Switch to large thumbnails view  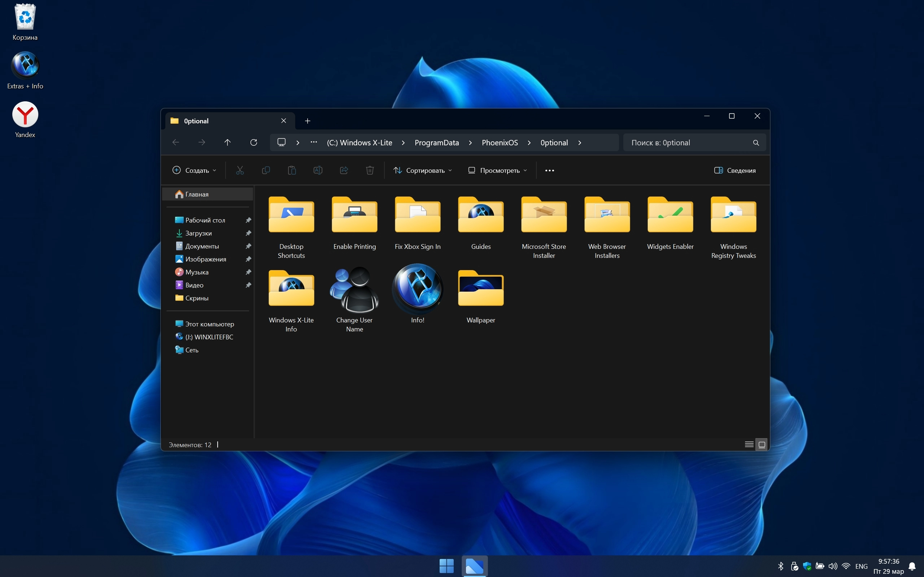(762, 445)
